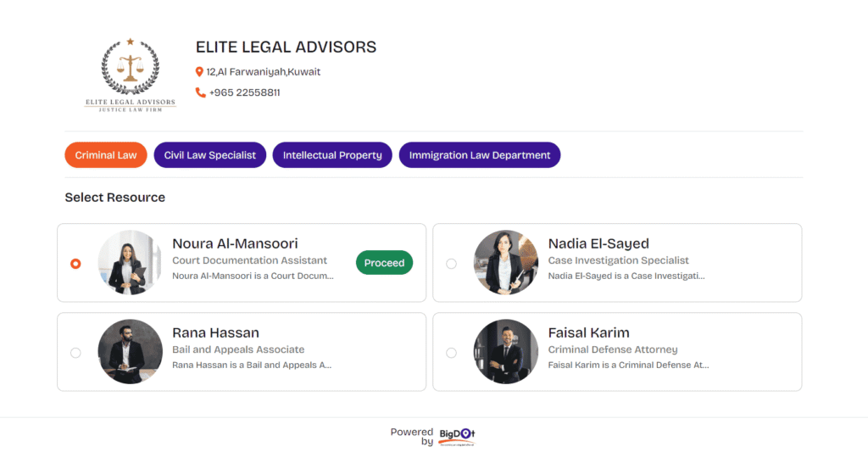Click the Faisal Karim name heading
The height and width of the screenshot is (469, 868).
tap(588, 332)
